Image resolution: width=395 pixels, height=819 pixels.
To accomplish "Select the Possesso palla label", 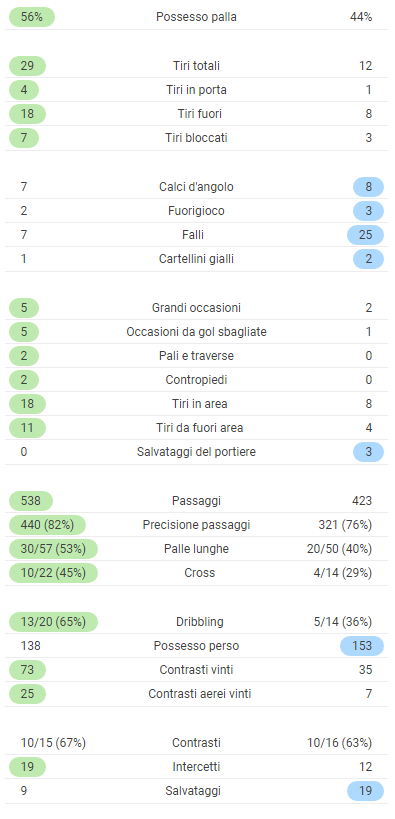I will click(196, 17).
